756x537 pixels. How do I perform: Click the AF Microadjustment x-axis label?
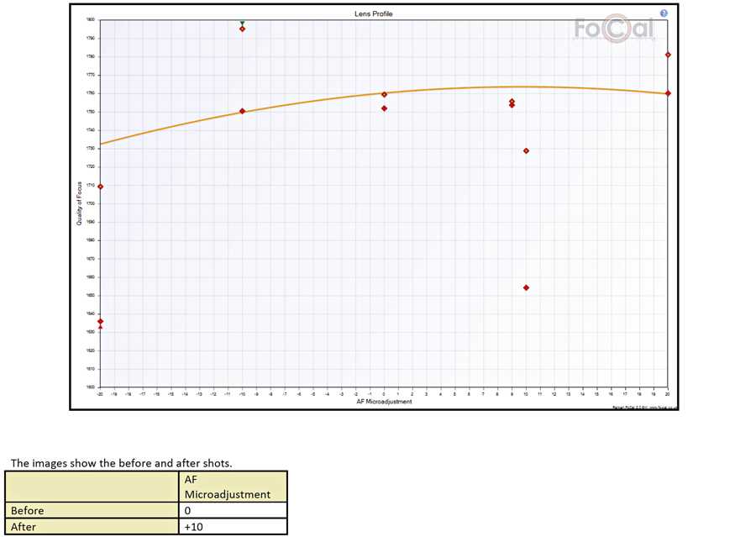point(383,402)
